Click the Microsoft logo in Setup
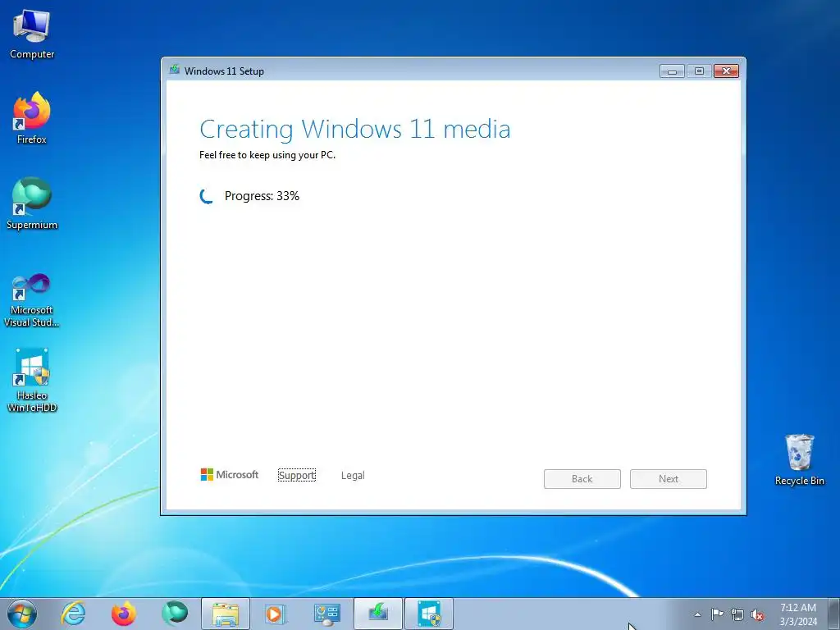The width and height of the screenshot is (840, 630). tap(230, 475)
